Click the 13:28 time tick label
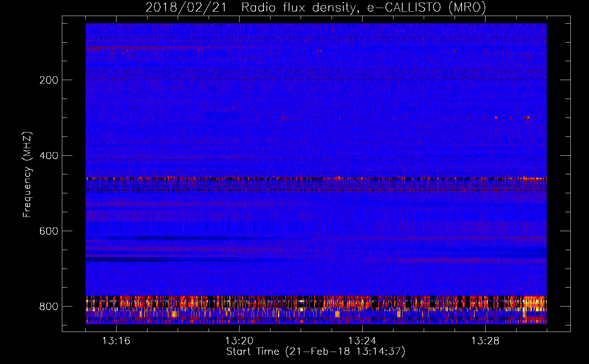The width and height of the screenshot is (589, 364). point(485,341)
